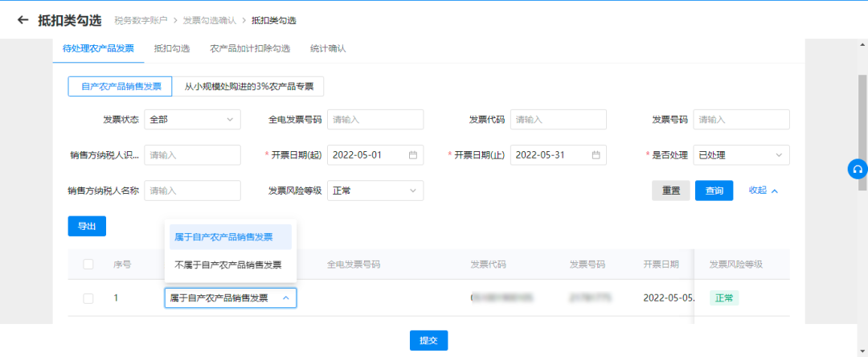The image size is (868, 357).
Task: Click the 导出 button
Action: click(x=87, y=226)
